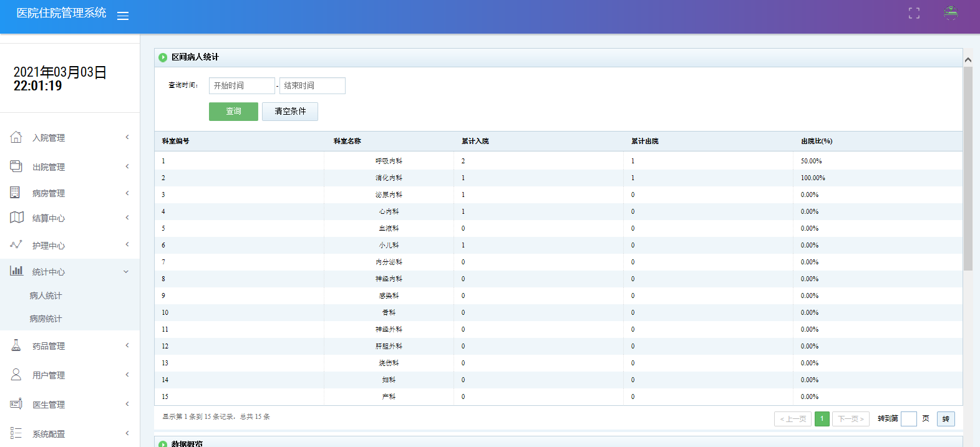Focus the 开始时间 date field

pos(242,85)
